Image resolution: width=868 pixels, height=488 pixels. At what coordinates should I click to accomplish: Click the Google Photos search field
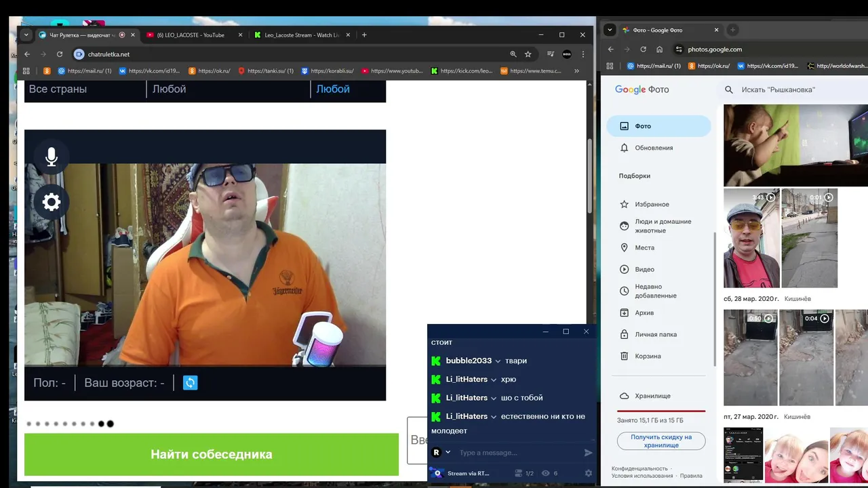point(793,89)
